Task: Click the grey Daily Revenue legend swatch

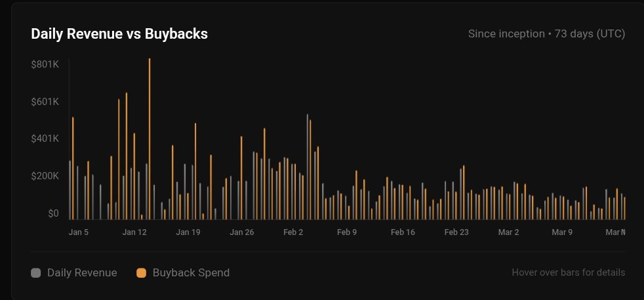Action: (x=35, y=273)
